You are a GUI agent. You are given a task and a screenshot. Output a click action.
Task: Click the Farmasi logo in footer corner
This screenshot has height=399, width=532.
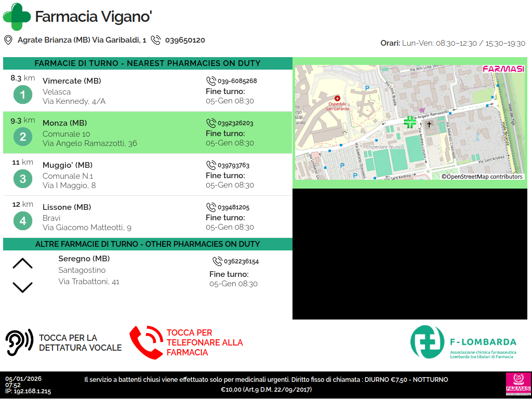[x=518, y=384]
